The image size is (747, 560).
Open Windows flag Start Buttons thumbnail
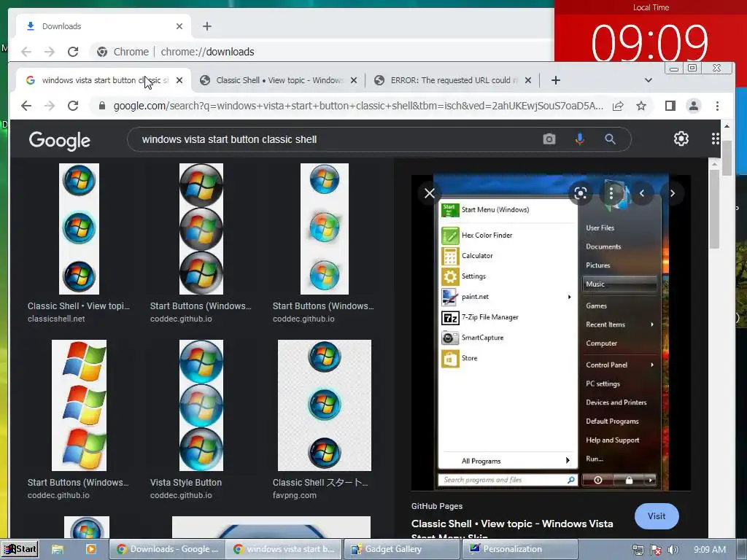pos(79,405)
